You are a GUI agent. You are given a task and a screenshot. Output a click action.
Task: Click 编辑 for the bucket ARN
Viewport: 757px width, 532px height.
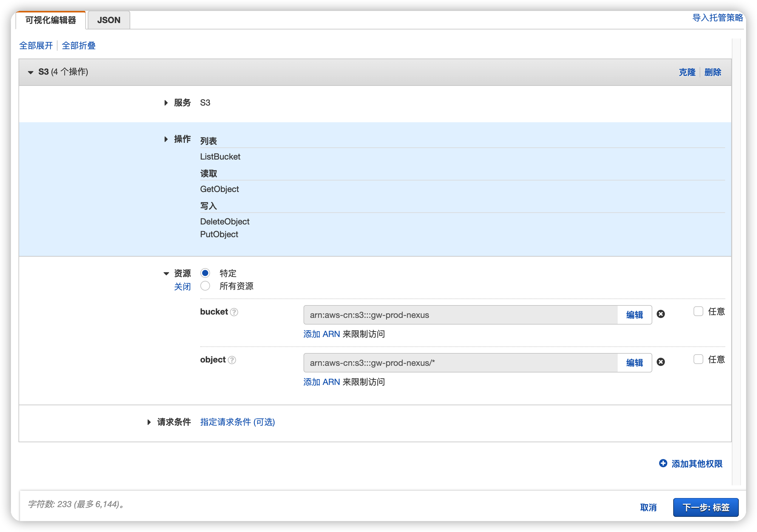pyautogui.click(x=634, y=315)
